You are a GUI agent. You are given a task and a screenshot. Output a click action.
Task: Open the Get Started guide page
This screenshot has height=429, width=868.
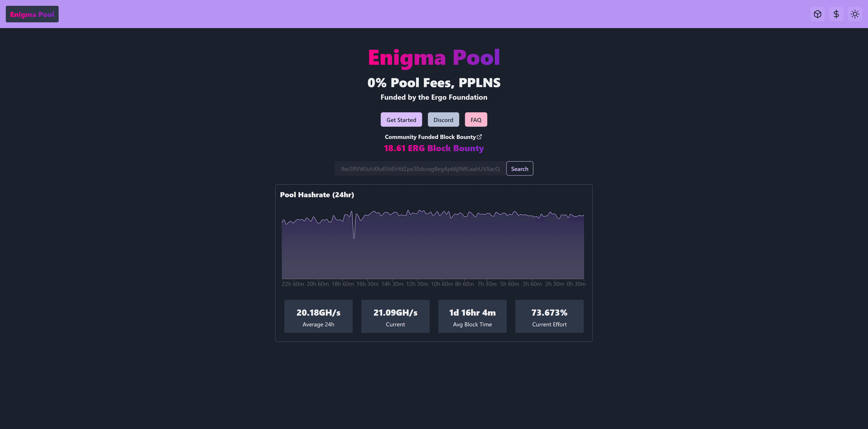(401, 120)
